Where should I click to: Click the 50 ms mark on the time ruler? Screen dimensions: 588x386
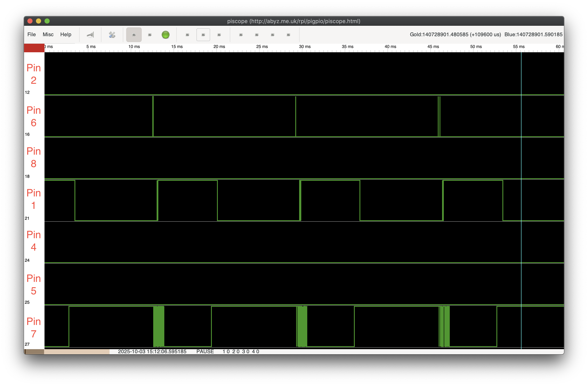click(x=476, y=46)
